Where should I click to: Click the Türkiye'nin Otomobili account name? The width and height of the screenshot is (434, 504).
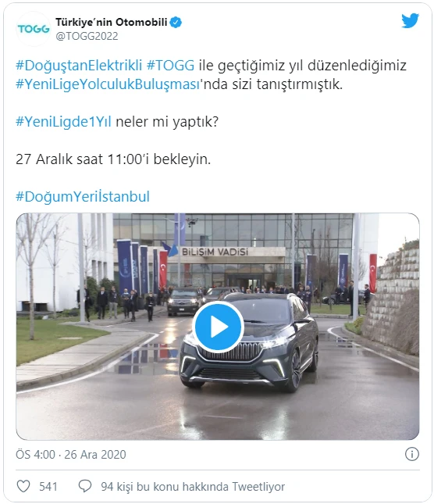pyautogui.click(x=112, y=22)
